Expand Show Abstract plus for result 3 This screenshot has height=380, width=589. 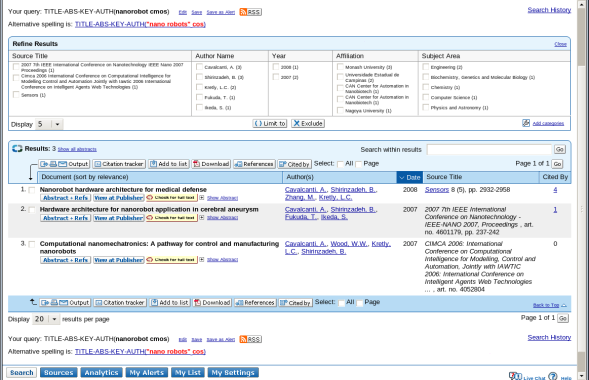point(202,259)
